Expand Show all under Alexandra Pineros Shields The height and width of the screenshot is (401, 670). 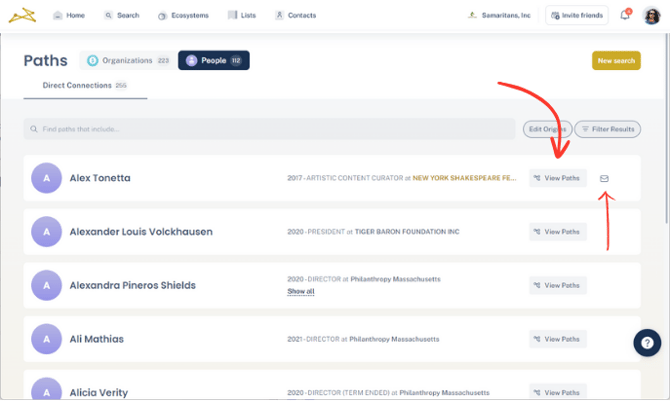(300, 292)
